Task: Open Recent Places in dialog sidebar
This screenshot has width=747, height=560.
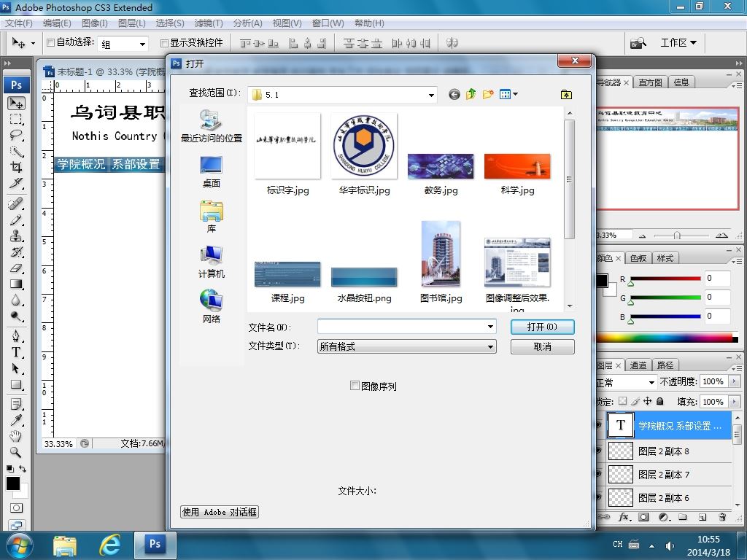Action: pos(212,125)
